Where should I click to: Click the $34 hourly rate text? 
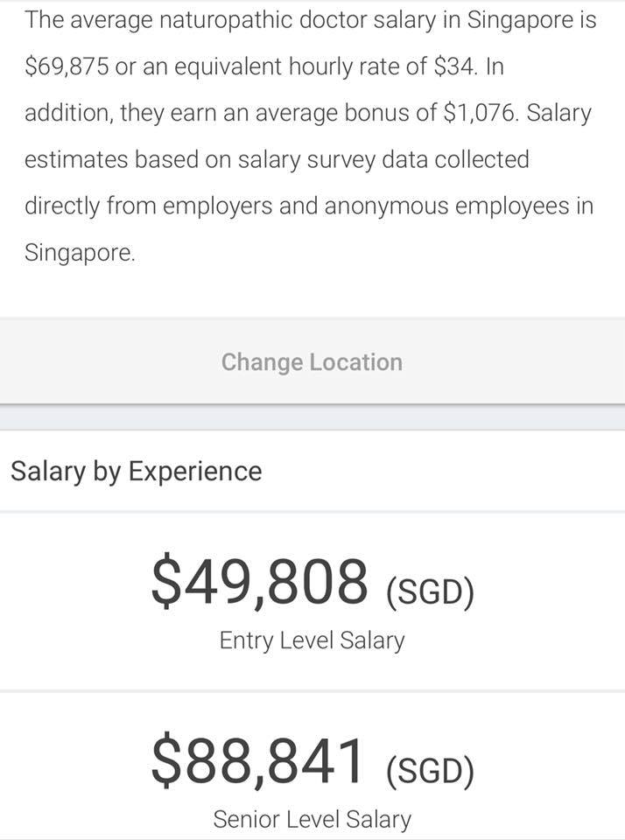455,66
